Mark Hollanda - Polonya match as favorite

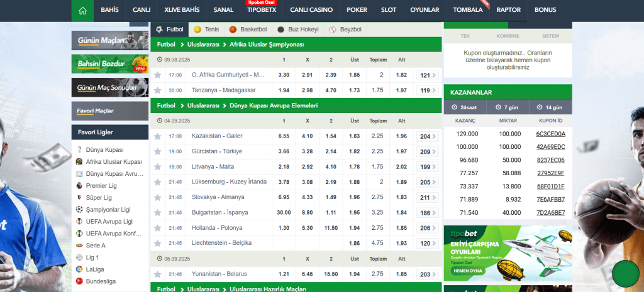pos(157,227)
